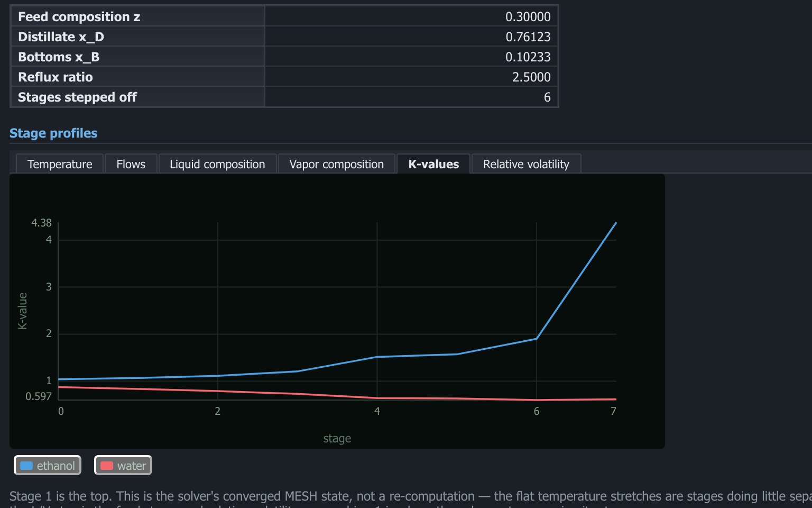812x508 pixels.
Task: Click the K-value y-axis title
Action: [22, 311]
